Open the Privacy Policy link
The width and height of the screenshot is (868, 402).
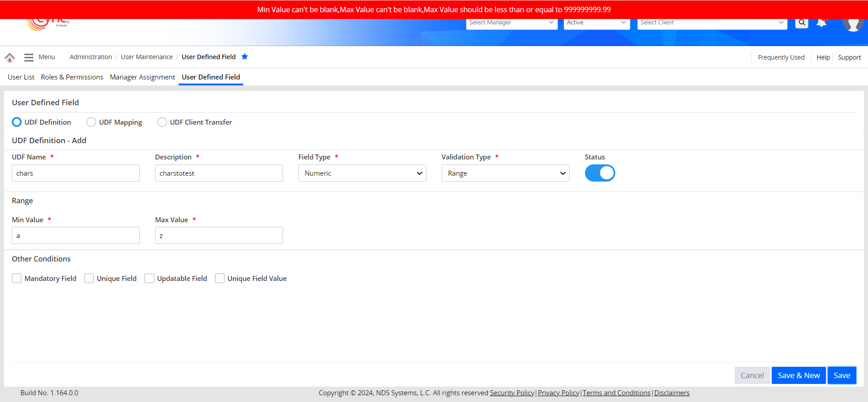click(558, 393)
